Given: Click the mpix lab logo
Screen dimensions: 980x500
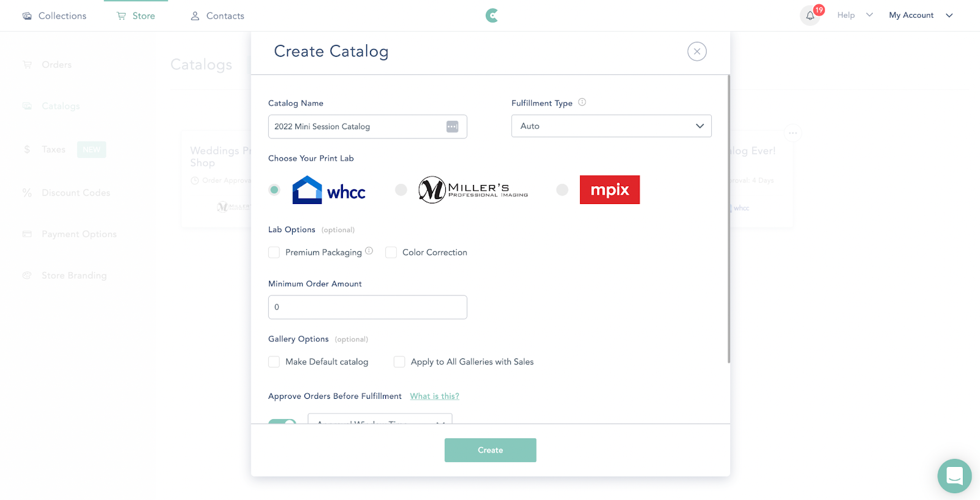Looking at the screenshot, I should [x=609, y=190].
